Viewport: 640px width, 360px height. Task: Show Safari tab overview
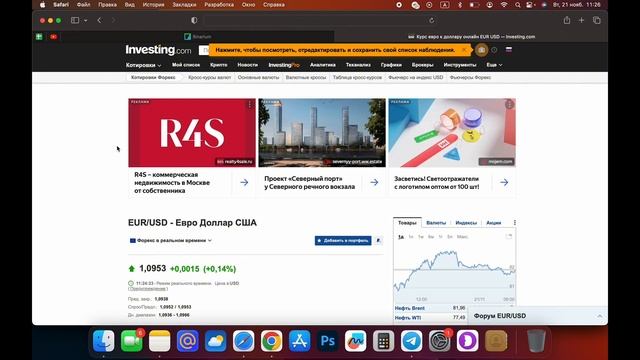(597, 20)
